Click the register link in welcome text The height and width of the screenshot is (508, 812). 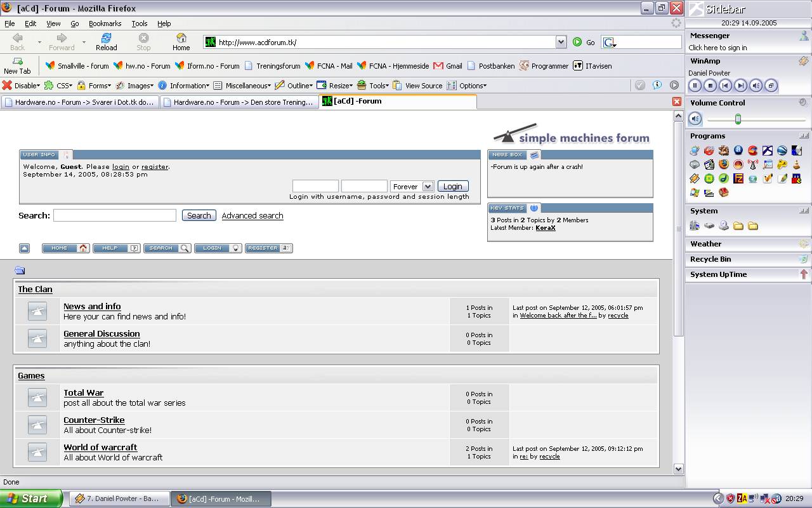[x=155, y=167]
